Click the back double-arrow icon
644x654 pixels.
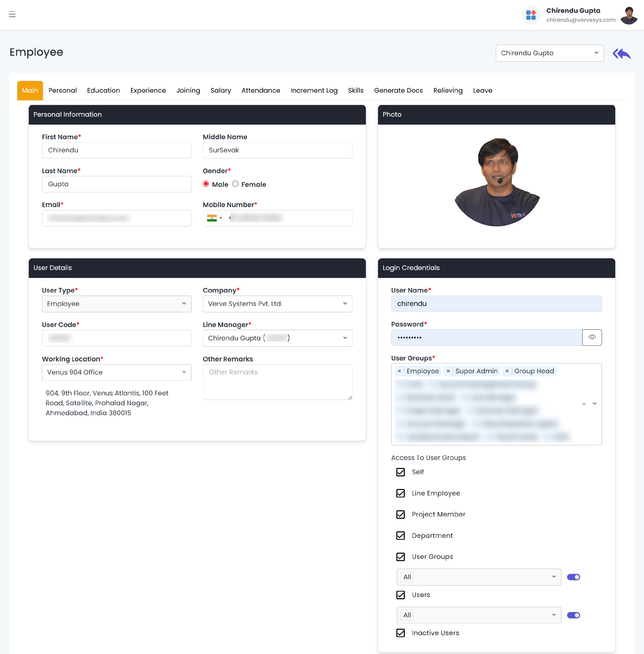pyautogui.click(x=622, y=54)
